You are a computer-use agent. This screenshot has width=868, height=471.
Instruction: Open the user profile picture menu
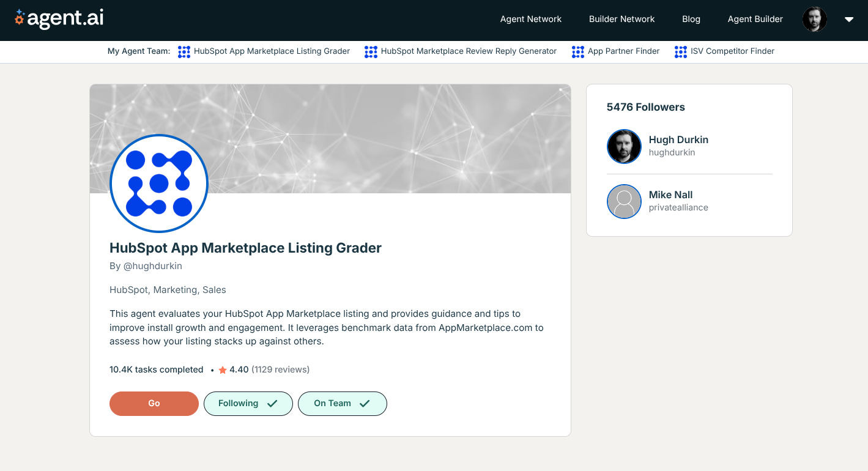click(x=814, y=19)
